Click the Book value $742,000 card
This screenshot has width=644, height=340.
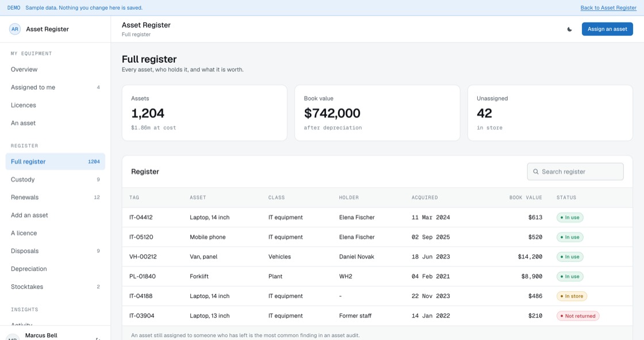[377, 113]
